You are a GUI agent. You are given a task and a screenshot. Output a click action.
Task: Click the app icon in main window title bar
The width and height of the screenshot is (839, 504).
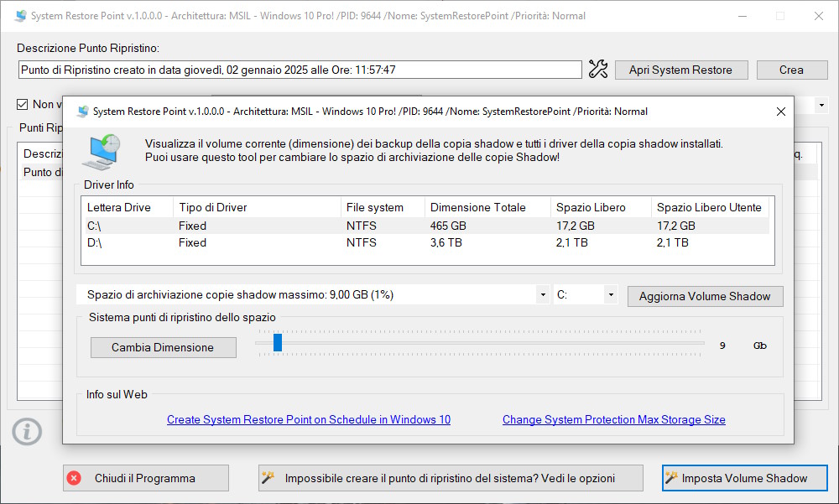click(20, 16)
